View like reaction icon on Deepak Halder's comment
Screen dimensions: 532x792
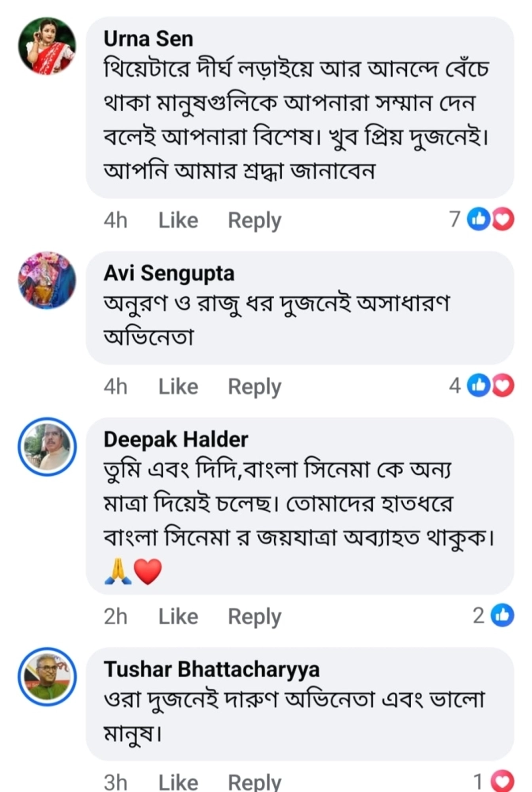point(502,615)
